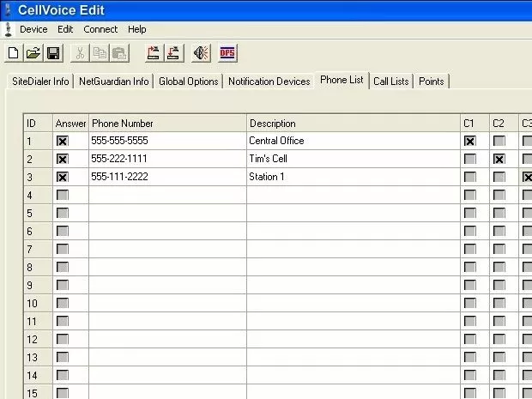The height and width of the screenshot is (399, 532).
Task: Click the New file toolbar icon
Action: (x=13, y=53)
